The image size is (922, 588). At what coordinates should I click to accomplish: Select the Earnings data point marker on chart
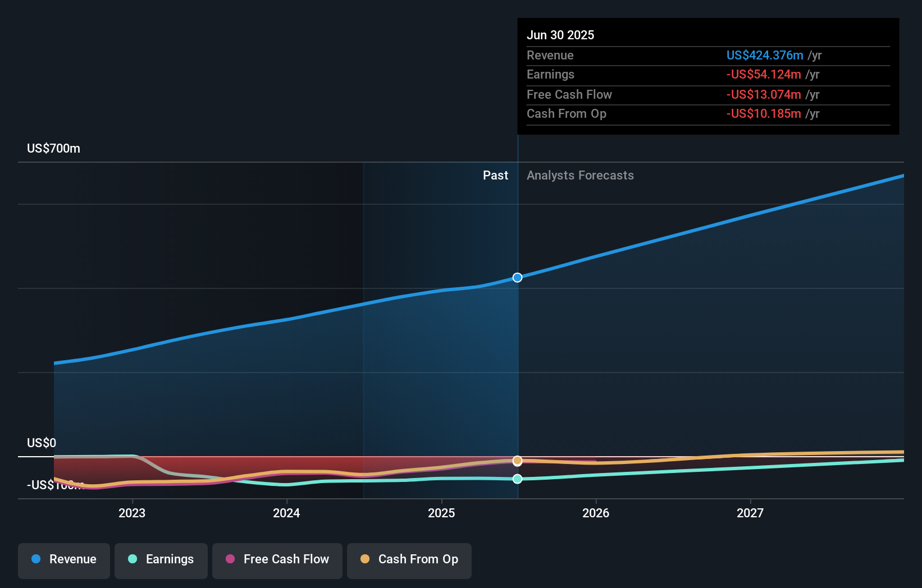click(x=517, y=479)
